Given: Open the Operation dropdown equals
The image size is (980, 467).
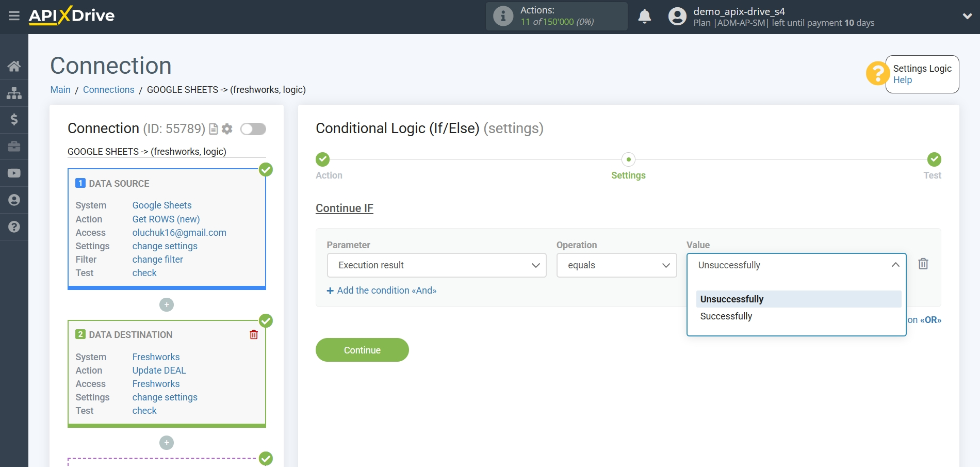Looking at the screenshot, I should pyautogui.click(x=616, y=265).
